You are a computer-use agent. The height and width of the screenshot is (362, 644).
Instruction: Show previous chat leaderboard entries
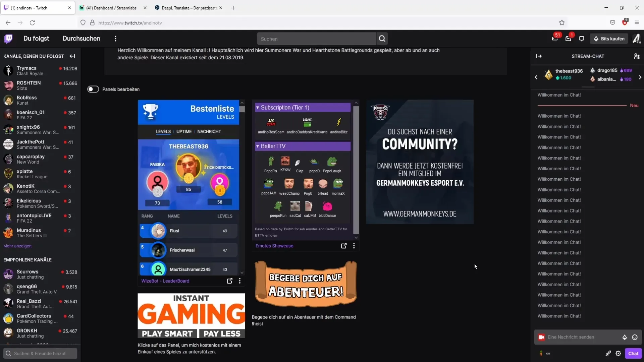(536, 77)
